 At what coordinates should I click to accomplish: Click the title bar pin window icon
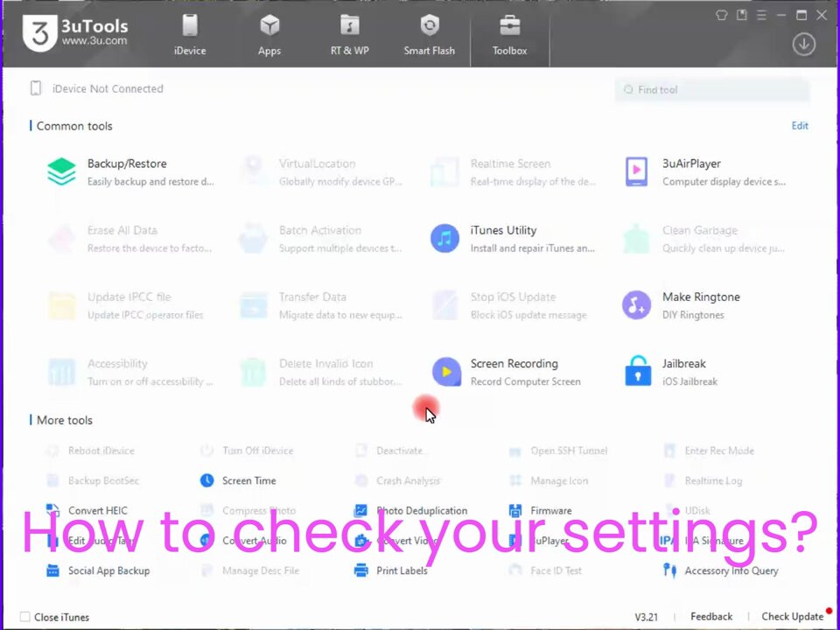(x=742, y=15)
